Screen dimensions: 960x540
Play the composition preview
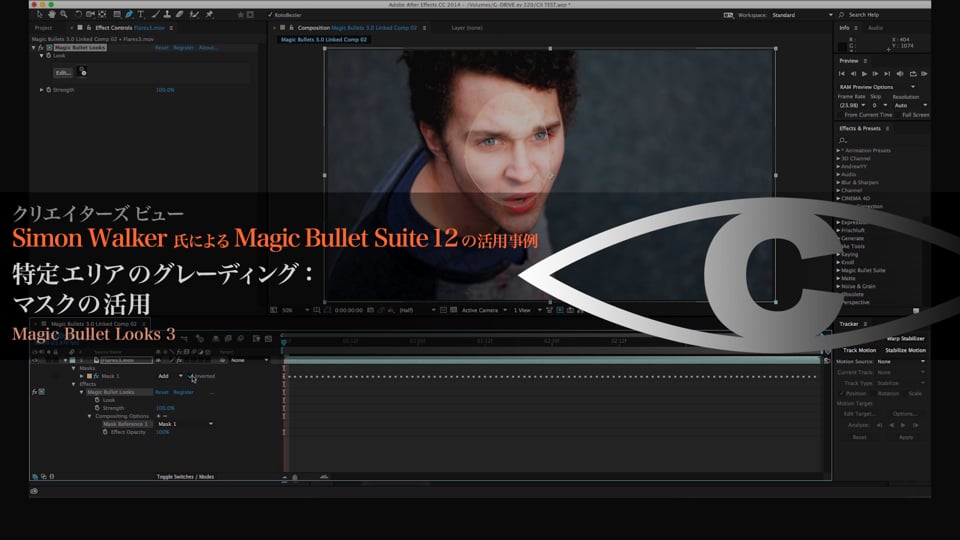(864, 73)
